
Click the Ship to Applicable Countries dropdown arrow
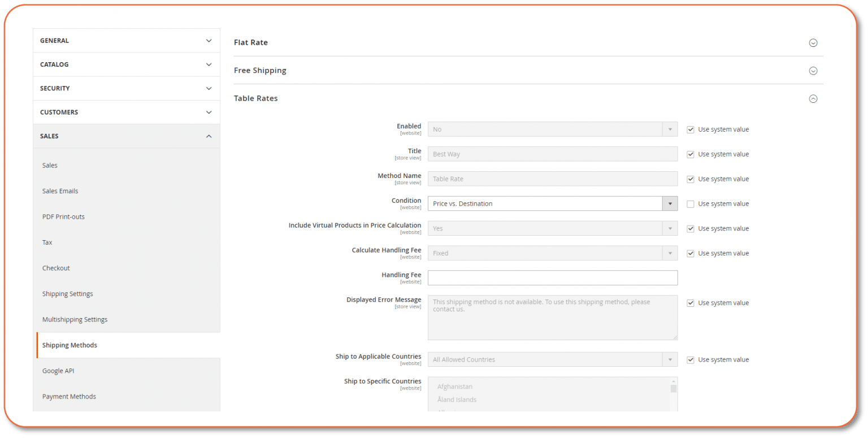pyautogui.click(x=670, y=359)
